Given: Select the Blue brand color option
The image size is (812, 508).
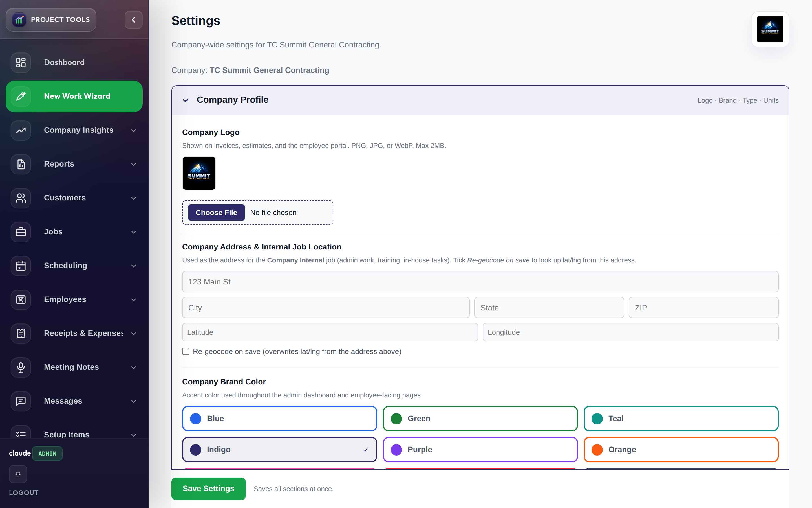Looking at the screenshot, I should pyautogui.click(x=279, y=419).
